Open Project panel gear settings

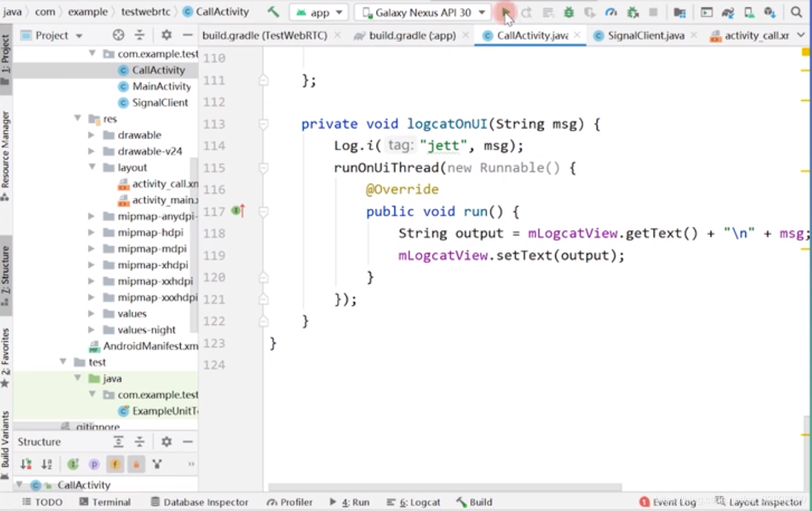point(166,35)
